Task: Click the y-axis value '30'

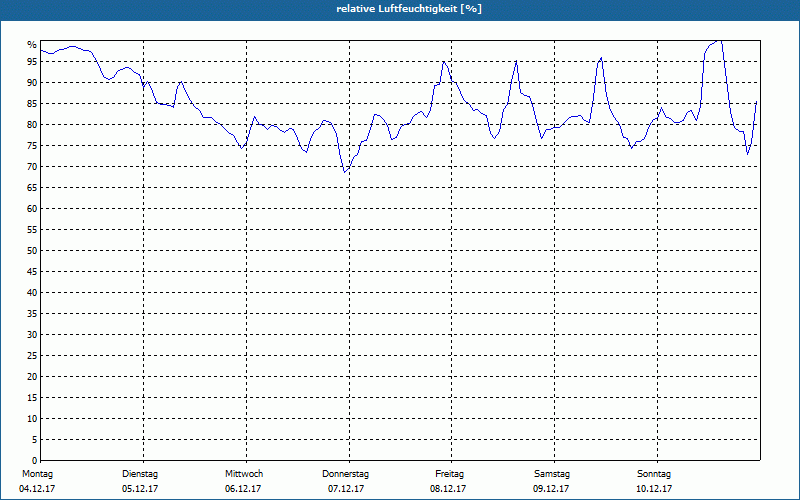Action: click(32, 335)
